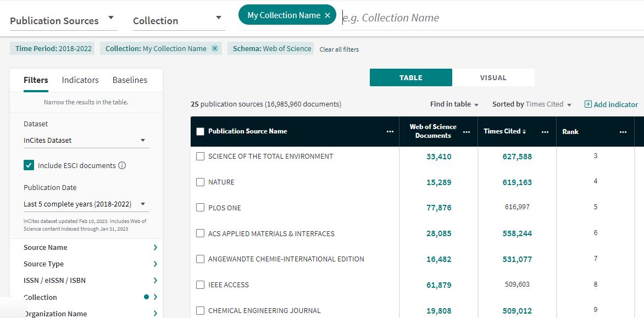Viewport: 644px width, 318px height.
Task: Click the Add indicator plus icon
Action: pyautogui.click(x=588, y=104)
